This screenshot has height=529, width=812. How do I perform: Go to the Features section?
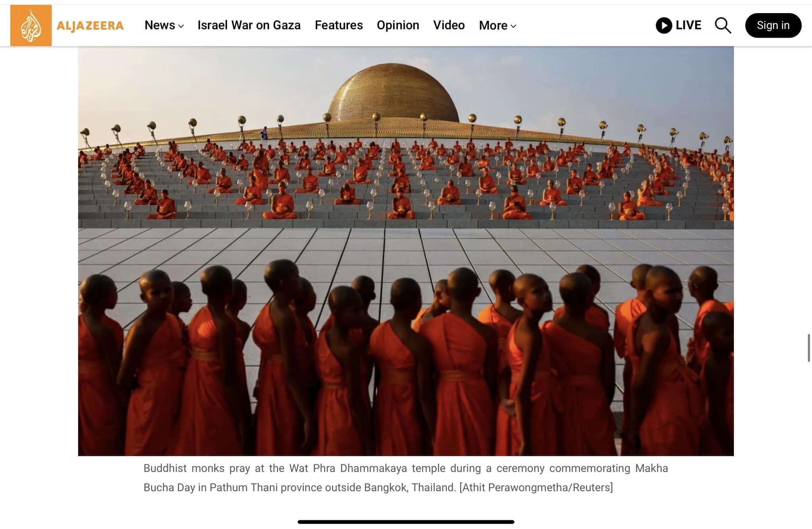[x=339, y=25]
